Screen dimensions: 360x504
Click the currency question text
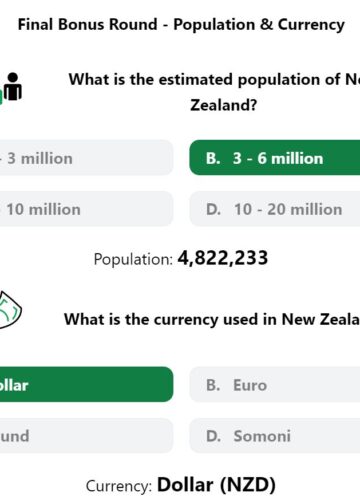(212, 319)
